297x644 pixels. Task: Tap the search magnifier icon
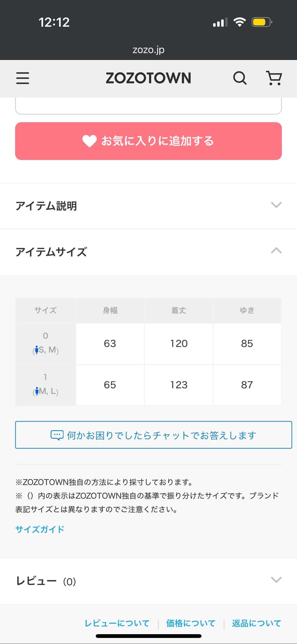point(239,78)
